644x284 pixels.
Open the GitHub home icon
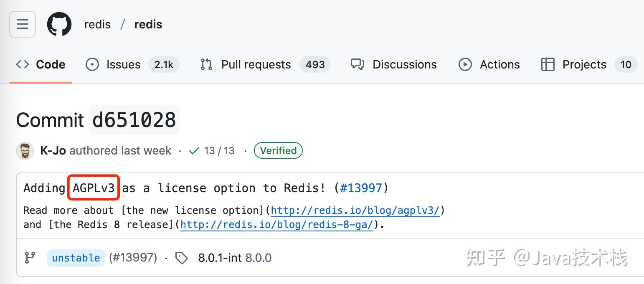[x=59, y=24]
